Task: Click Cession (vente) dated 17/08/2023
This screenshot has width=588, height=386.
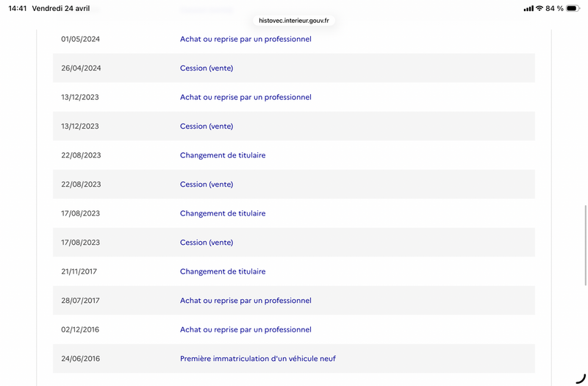Action: 207,243
